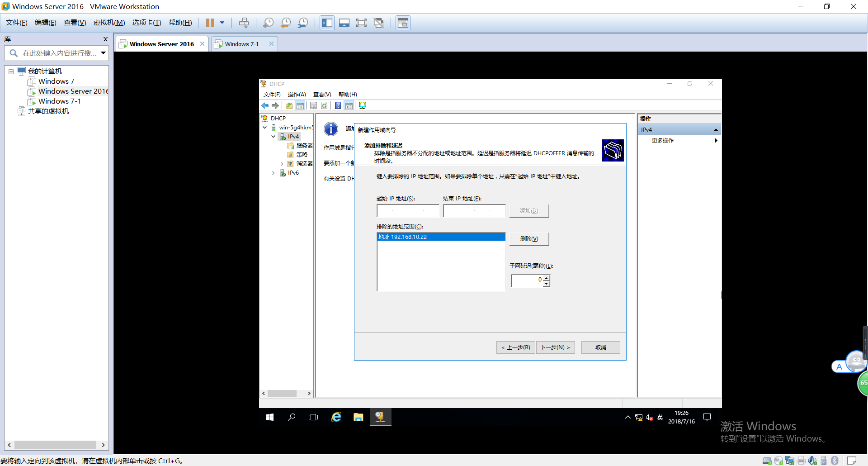
Task: Open VMware 编辑(E) menu
Action: pos(45,23)
